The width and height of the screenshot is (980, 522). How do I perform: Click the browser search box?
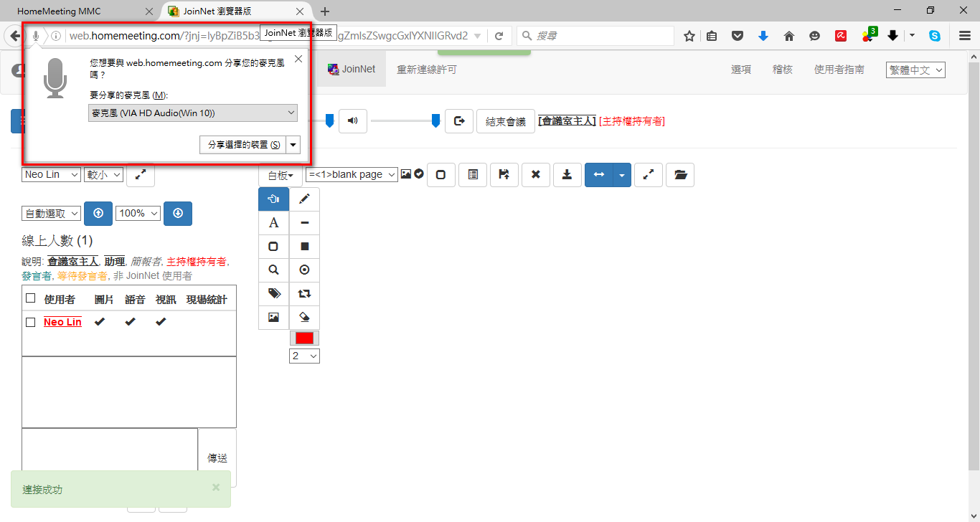pyautogui.click(x=595, y=36)
